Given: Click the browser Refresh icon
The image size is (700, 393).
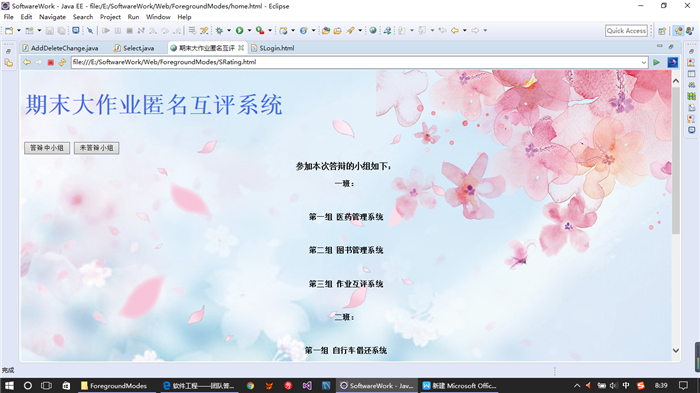Looking at the screenshot, I should pyautogui.click(x=62, y=62).
